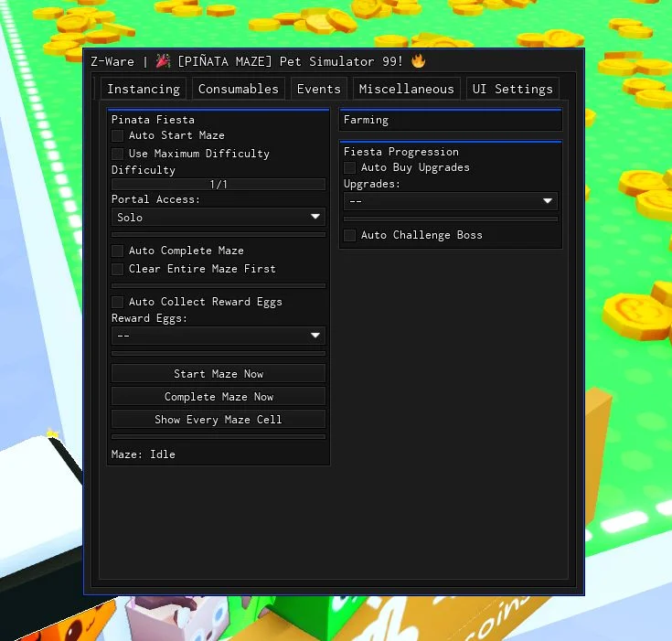The height and width of the screenshot is (641, 672).
Task: Enable Auto Start Maze checkbox
Action: [117, 135]
